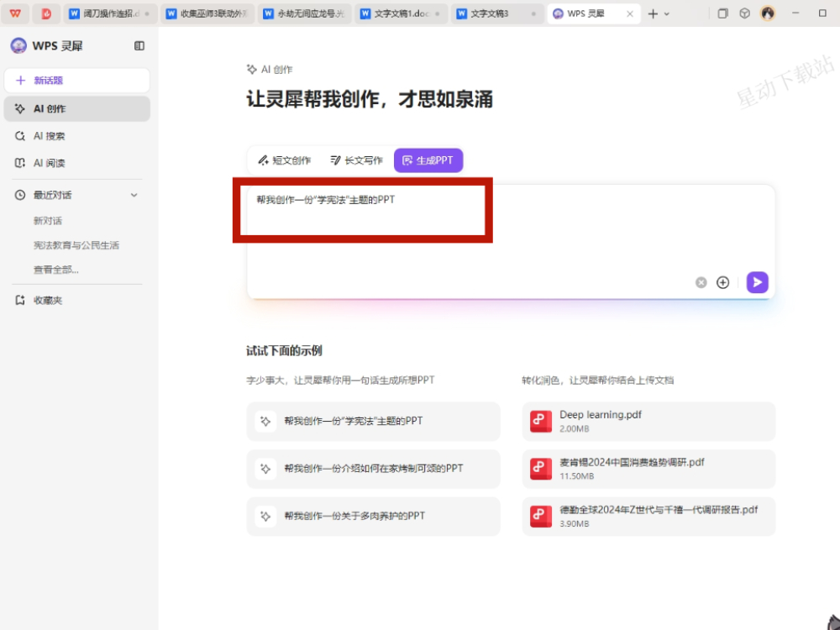Close the WPS 灵犀 tab
This screenshot has width=840, height=630.
(629, 14)
